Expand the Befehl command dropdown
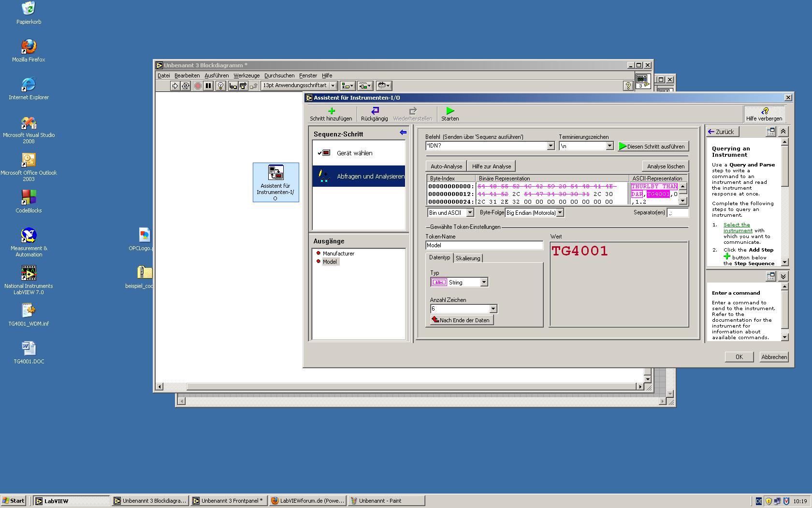This screenshot has height=508, width=812. click(551, 146)
